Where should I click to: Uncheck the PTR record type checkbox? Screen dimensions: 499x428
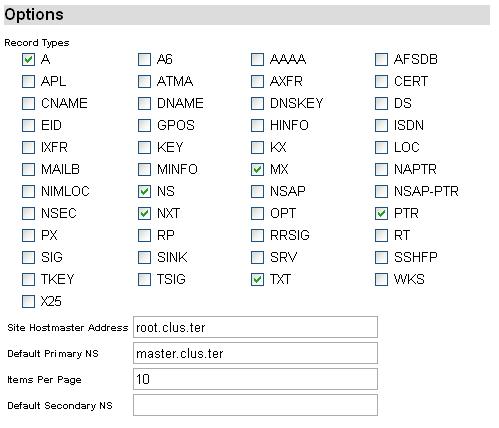(x=381, y=214)
